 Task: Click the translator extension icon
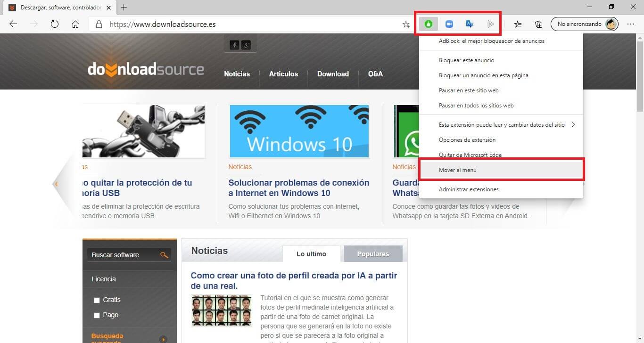[470, 24]
